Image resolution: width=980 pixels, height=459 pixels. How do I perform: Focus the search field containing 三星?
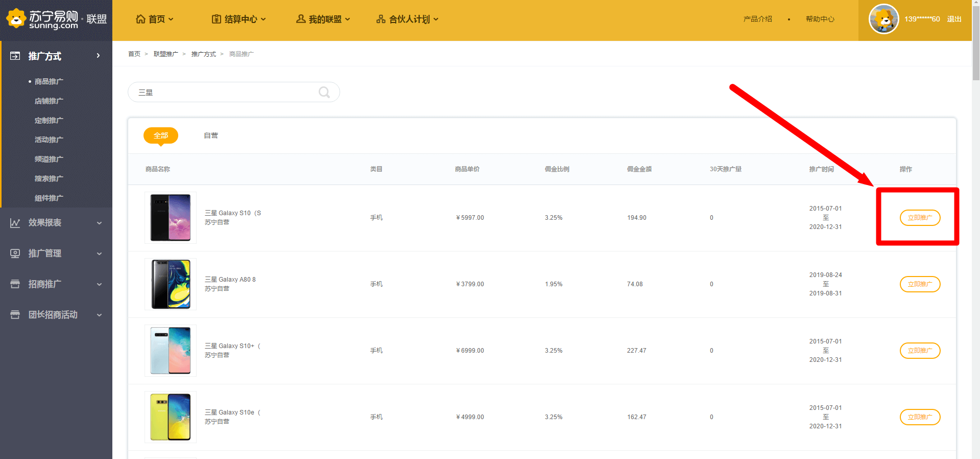pos(233,92)
